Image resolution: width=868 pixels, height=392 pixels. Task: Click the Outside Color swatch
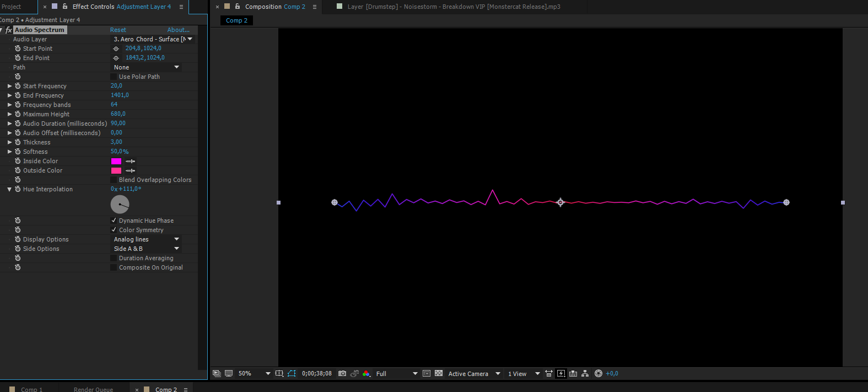[116, 171]
